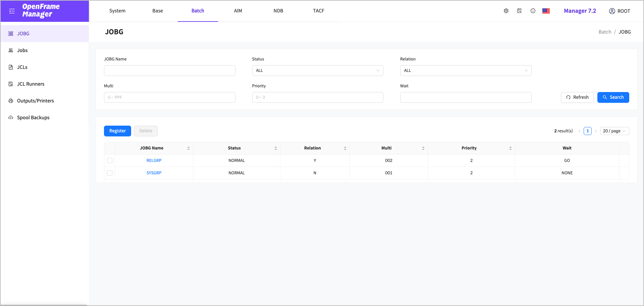Focus the Wait input field
This screenshot has width=644, height=306.
tap(466, 97)
